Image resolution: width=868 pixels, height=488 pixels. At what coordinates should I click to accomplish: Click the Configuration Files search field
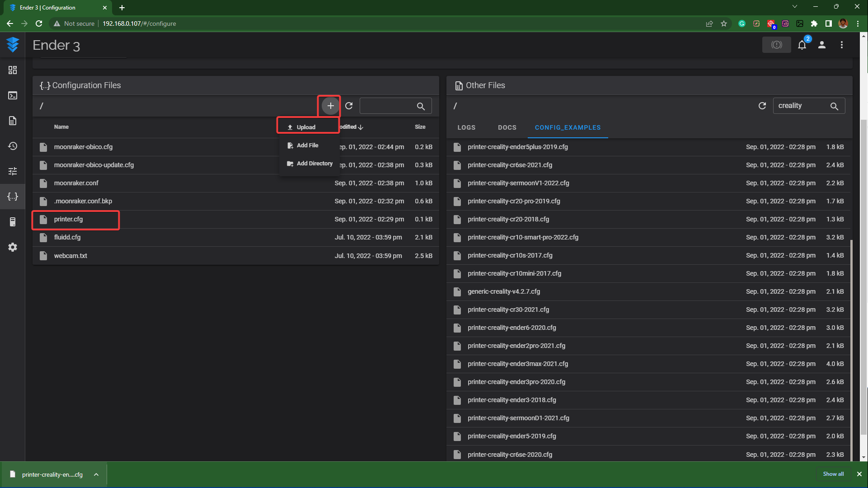pos(395,106)
